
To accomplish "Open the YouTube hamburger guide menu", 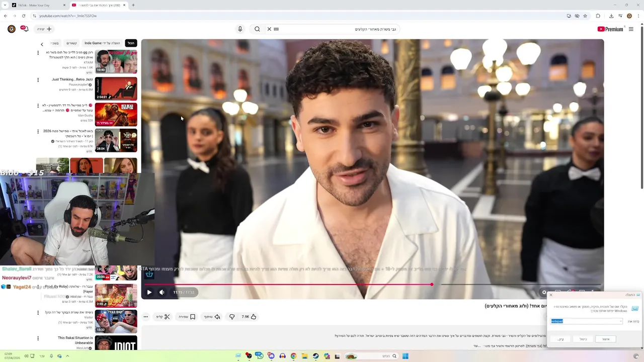I will pos(631,29).
